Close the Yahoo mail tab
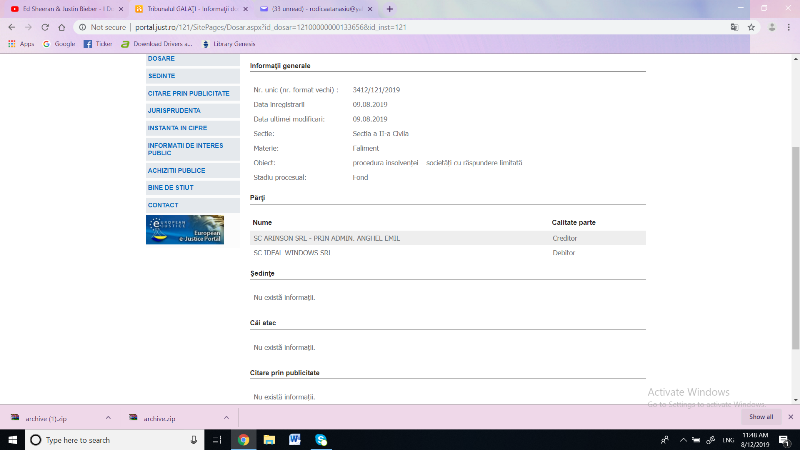800x450 pixels. tap(370, 9)
